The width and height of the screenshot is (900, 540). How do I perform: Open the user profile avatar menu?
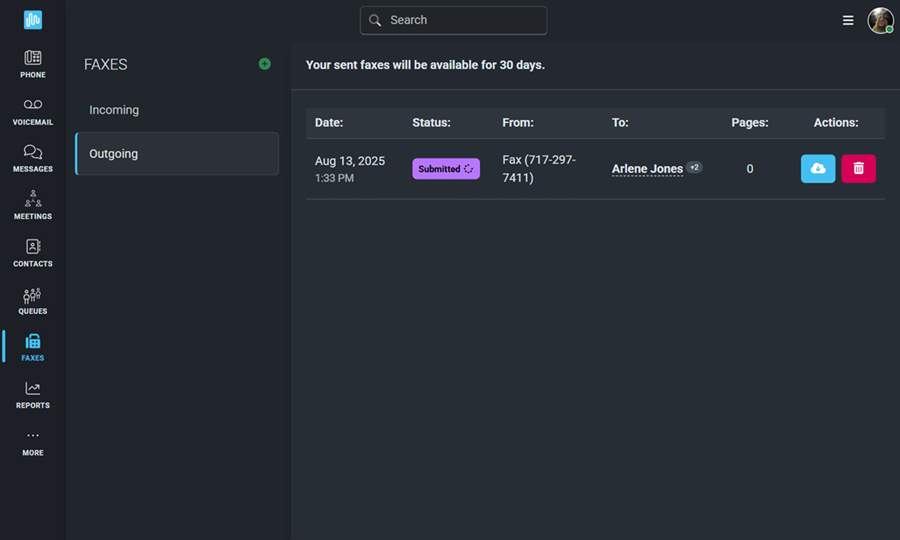(x=880, y=21)
